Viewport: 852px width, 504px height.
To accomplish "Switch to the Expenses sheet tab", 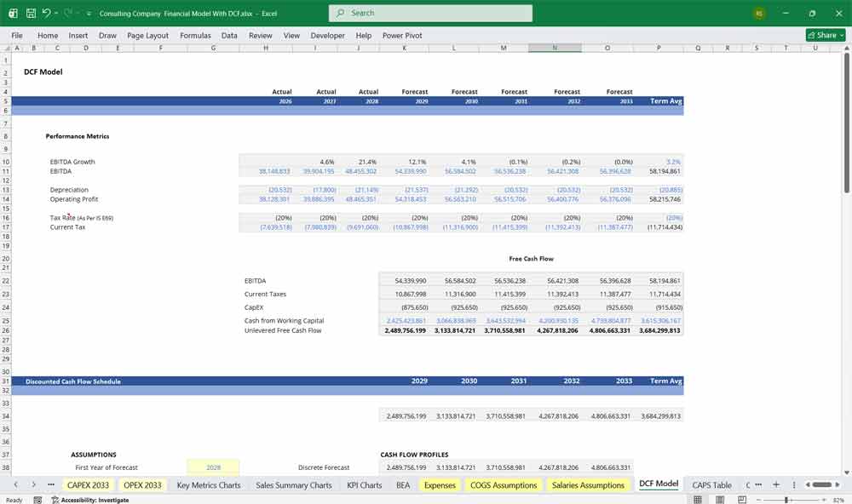I will point(440,484).
